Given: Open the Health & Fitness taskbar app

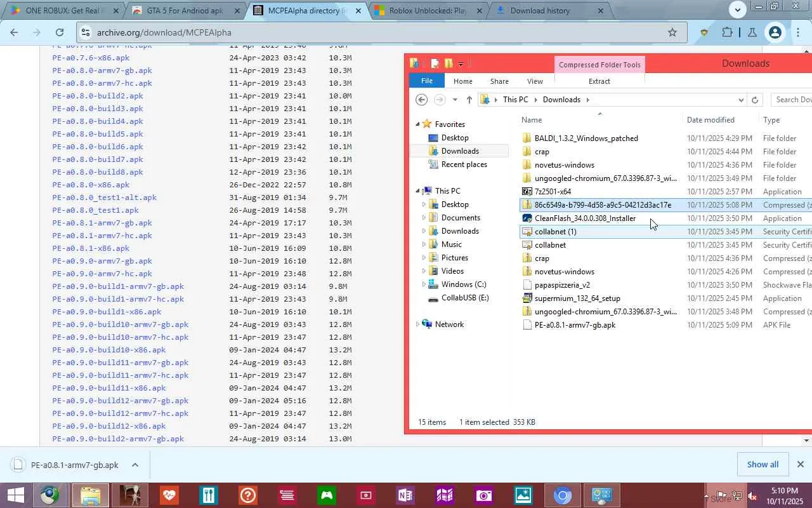Looking at the screenshot, I should tap(169, 495).
